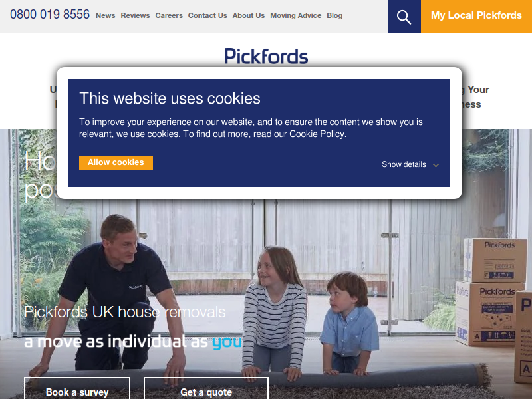The height and width of the screenshot is (399, 532).
Task: Open the search magnifier icon
Action: tap(404, 17)
